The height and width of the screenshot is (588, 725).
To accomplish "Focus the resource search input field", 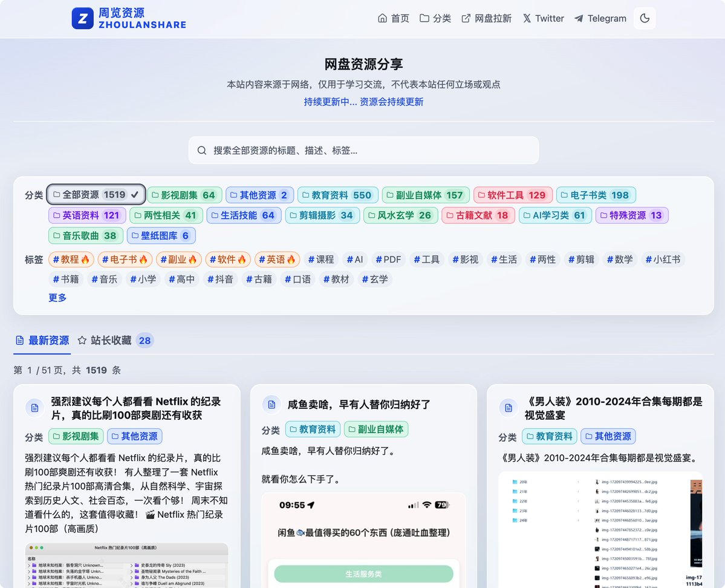I will (x=363, y=151).
